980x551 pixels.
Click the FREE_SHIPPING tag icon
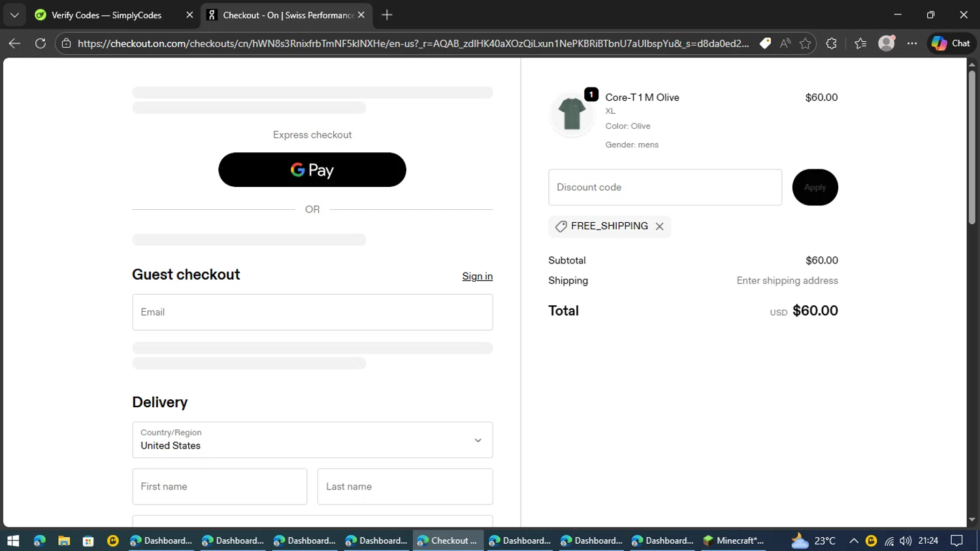(561, 226)
